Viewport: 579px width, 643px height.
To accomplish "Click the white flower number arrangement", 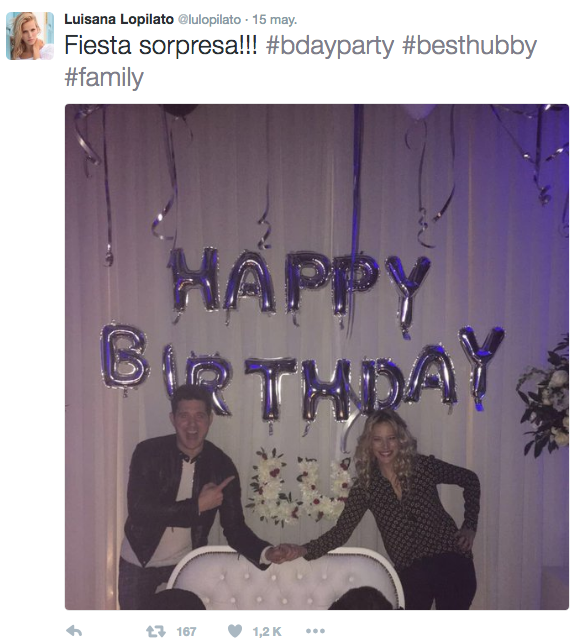I will (x=299, y=488).
